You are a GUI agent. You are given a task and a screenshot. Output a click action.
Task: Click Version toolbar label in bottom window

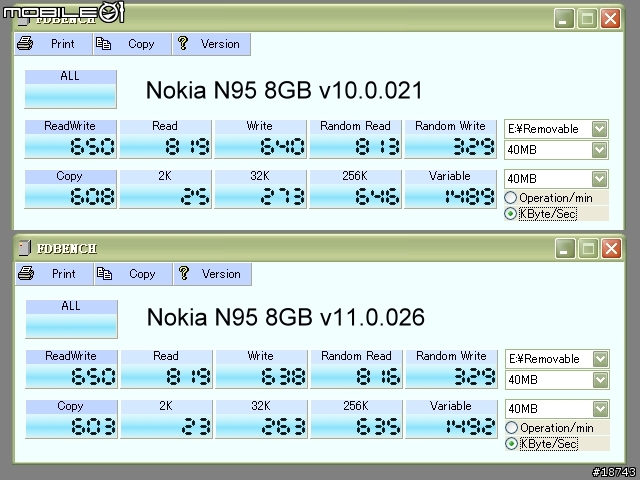tap(221, 273)
